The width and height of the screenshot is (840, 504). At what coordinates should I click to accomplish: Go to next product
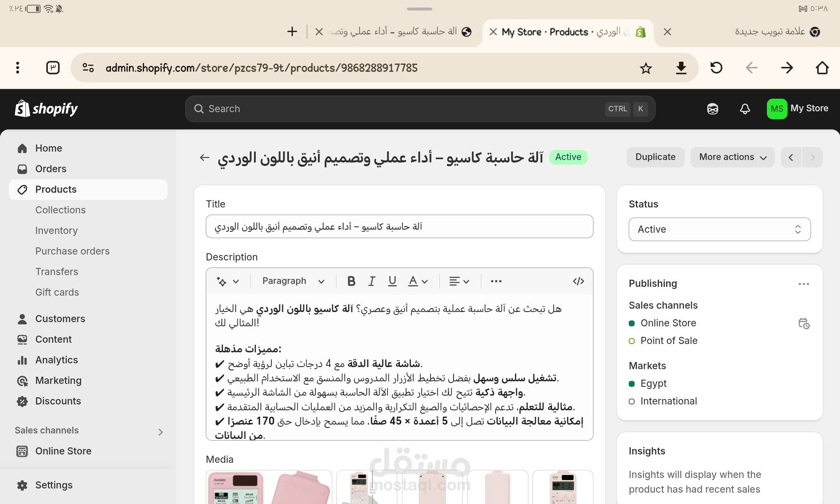tap(812, 157)
